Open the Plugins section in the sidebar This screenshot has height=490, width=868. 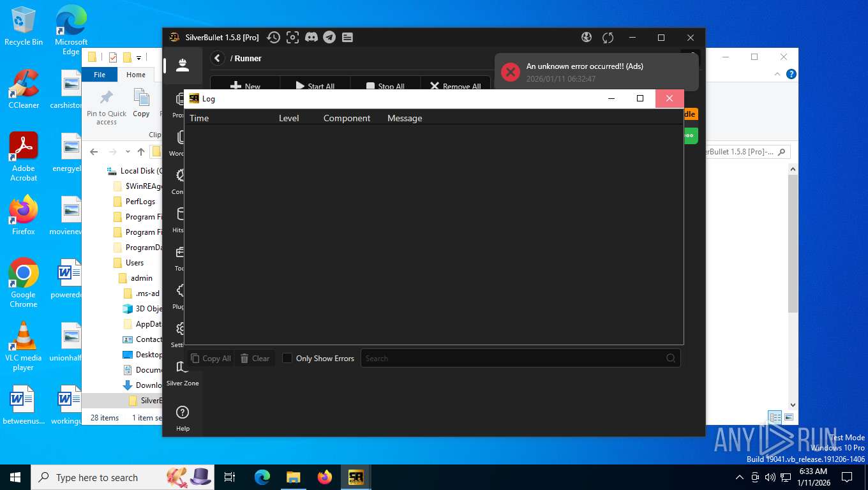[180, 295]
